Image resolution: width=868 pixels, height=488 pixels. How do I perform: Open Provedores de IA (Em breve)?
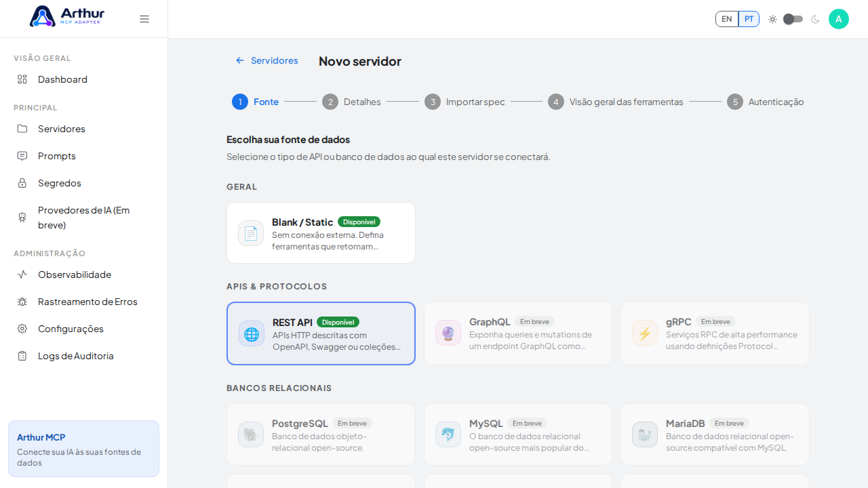click(x=83, y=218)
